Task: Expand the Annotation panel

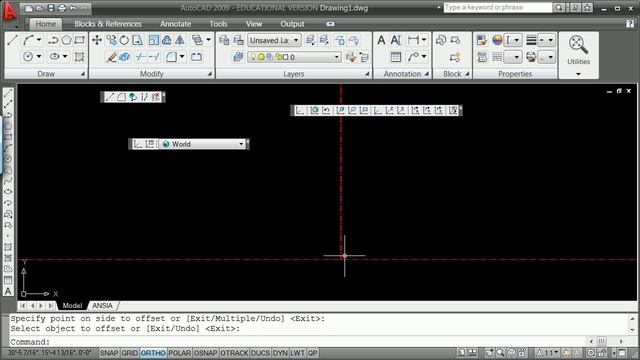Action: (x=427, y=74)
